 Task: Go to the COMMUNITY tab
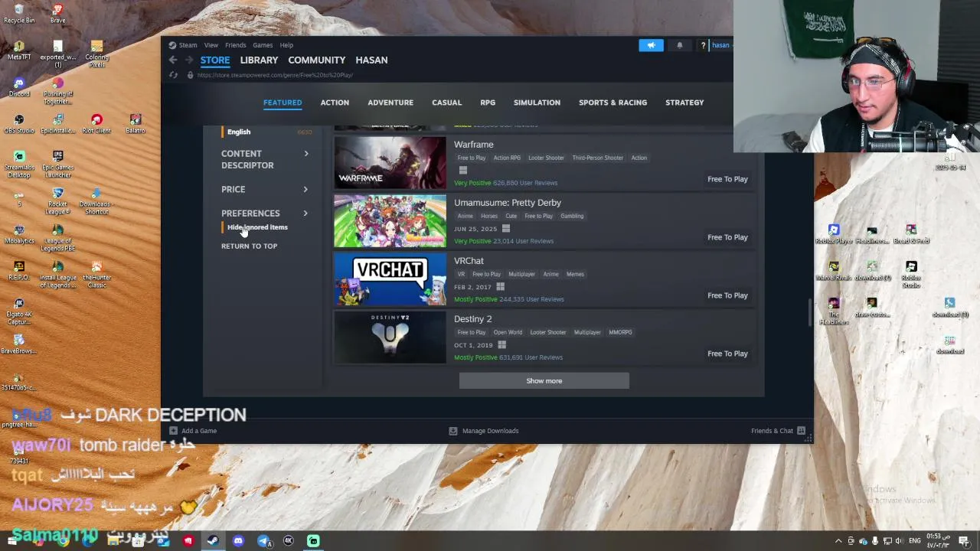click(x=316, y=60)
